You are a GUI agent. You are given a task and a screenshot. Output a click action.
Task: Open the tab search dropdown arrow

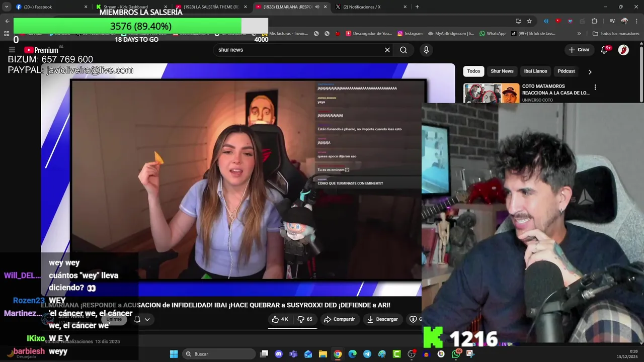click(7, 7)
